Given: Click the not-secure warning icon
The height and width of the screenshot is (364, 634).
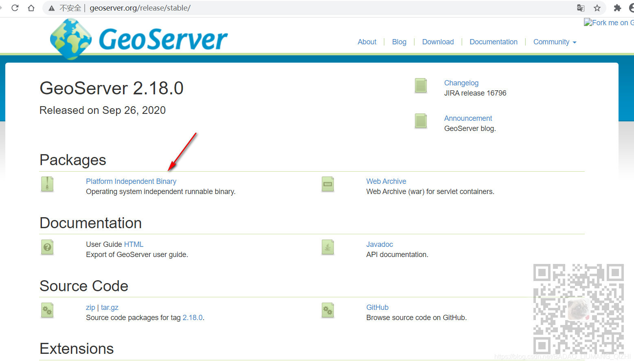Looking at the screenshot, I should tap(51, 8).
